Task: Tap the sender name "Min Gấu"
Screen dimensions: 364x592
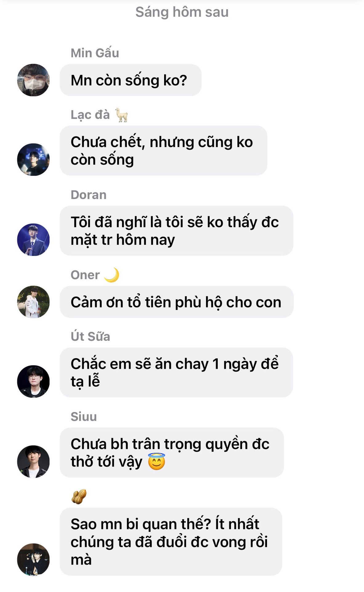Action: coord(95,53)
